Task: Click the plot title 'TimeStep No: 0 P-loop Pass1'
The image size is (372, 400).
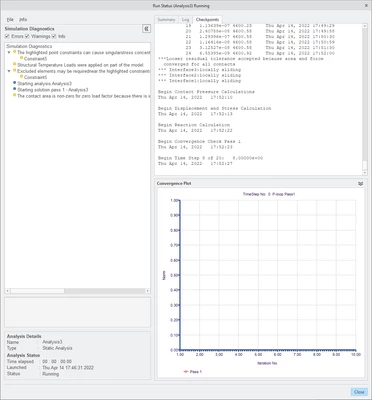Action: tap(269, 194)
